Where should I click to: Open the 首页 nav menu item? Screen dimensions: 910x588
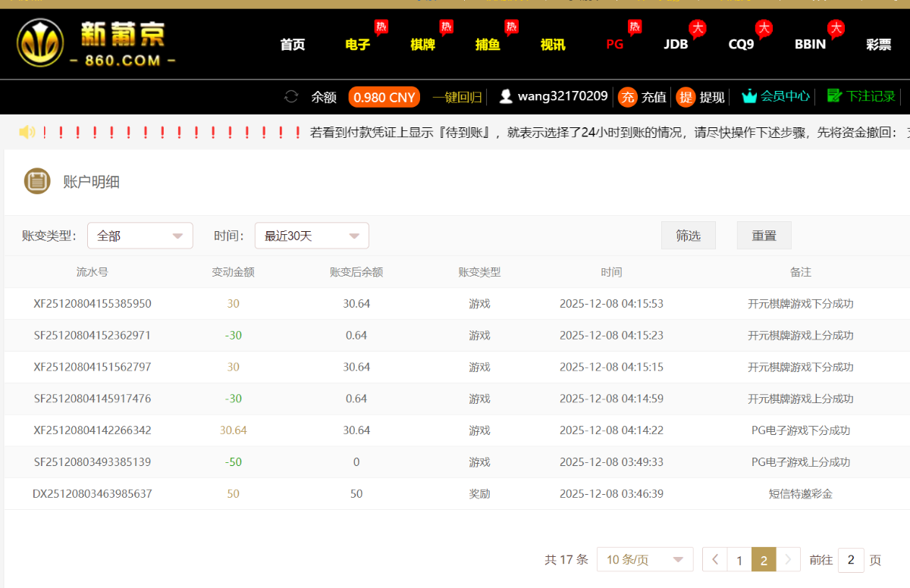(x=292, y=45)
